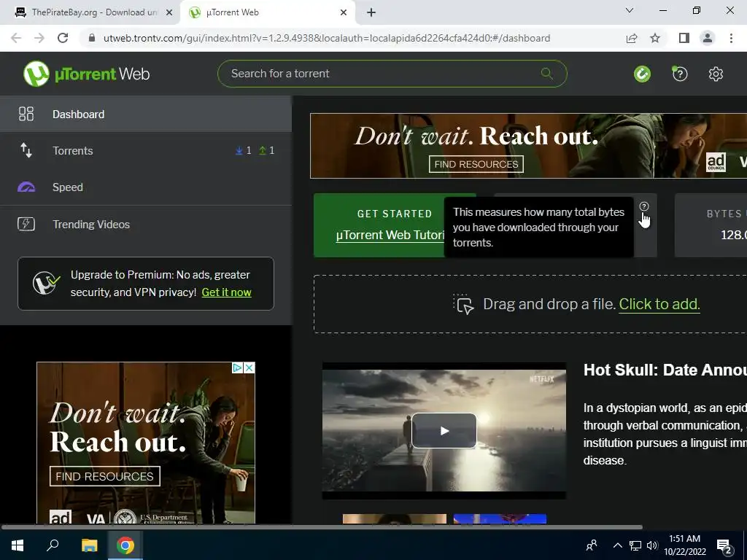Click the blue video thumbnail below the player

pos(500,518)
